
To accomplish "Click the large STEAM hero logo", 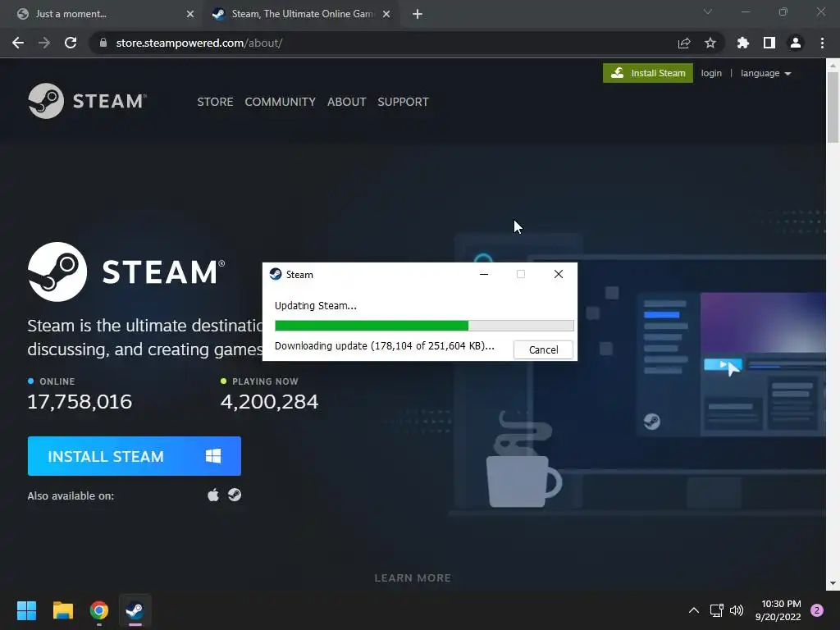I will 126,272.
